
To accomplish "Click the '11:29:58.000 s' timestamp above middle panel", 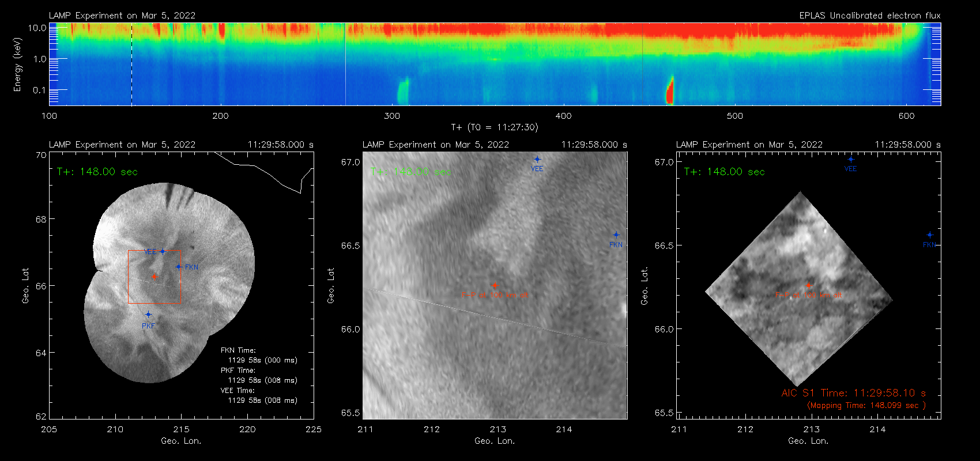I will pos(594,145).
